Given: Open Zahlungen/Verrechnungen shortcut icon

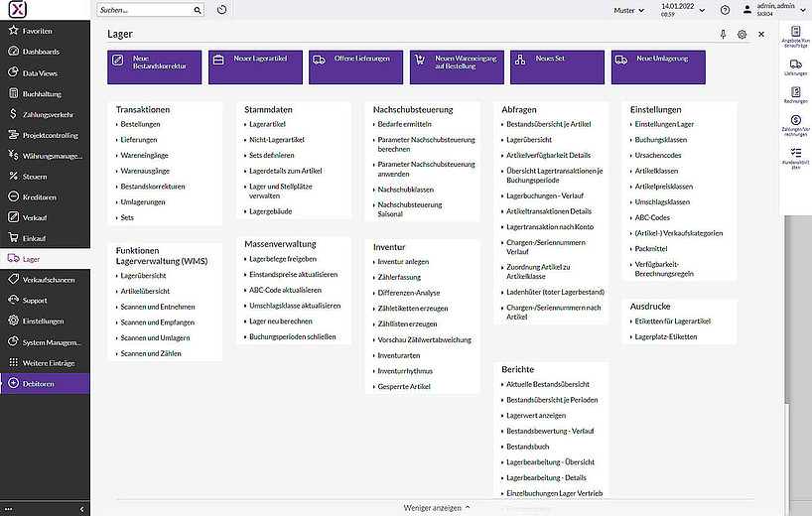Looking at the screenshot, I should click(x=796, y=120).
